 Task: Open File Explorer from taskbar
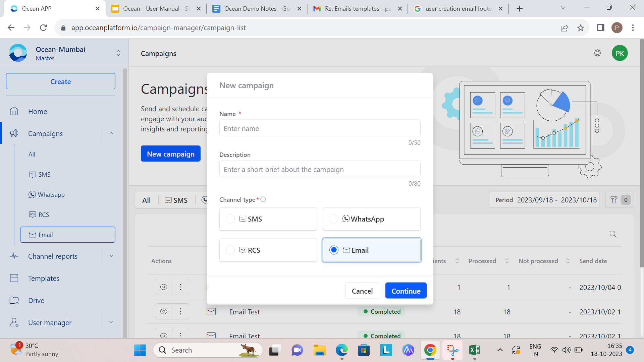tap(319, 350)
